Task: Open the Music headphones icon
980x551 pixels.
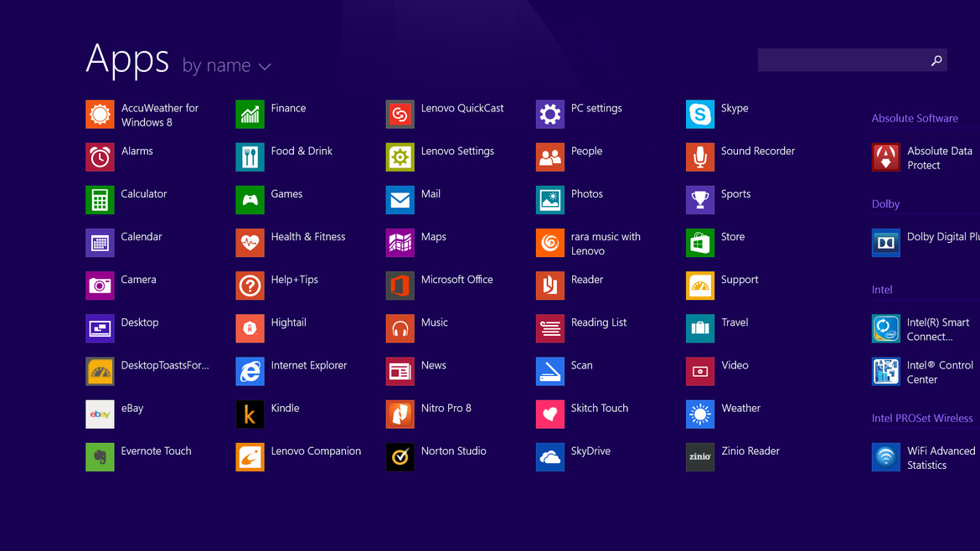Action: point(400,328)
